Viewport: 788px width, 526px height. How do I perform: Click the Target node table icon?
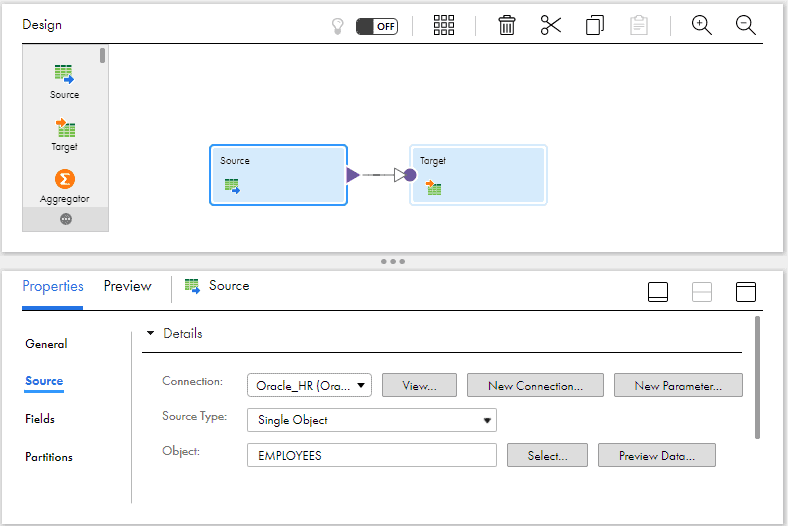point(433,187)
